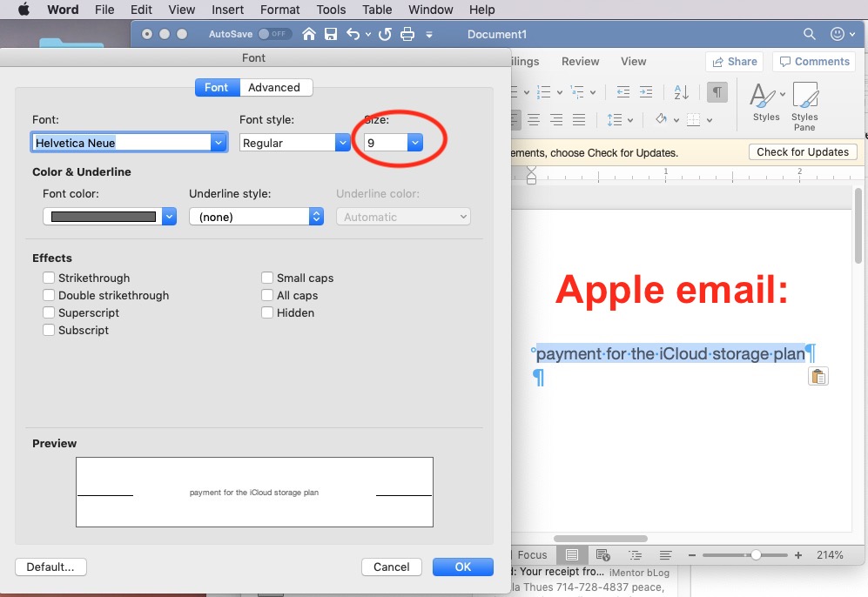868x597 pixels.
Task: Open the shading color dropdown arrow
Action: point(676,120)
